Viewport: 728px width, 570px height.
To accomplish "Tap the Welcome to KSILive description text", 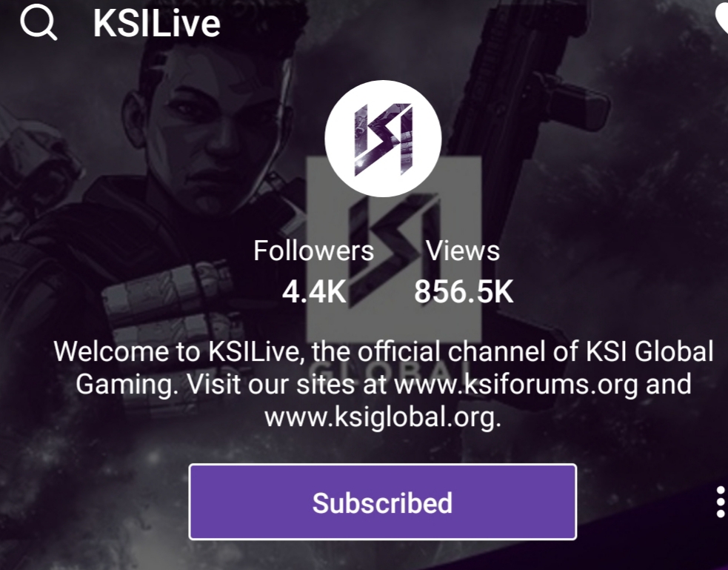I will coord(384,384).
